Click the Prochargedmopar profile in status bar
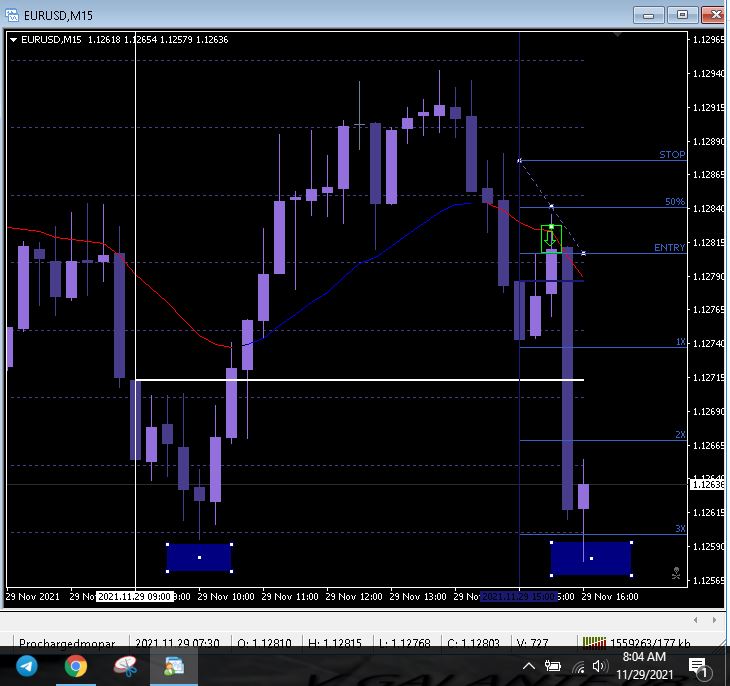Viewport: 730px width, 686px height. pyautogui.click(x=67, y=643)
